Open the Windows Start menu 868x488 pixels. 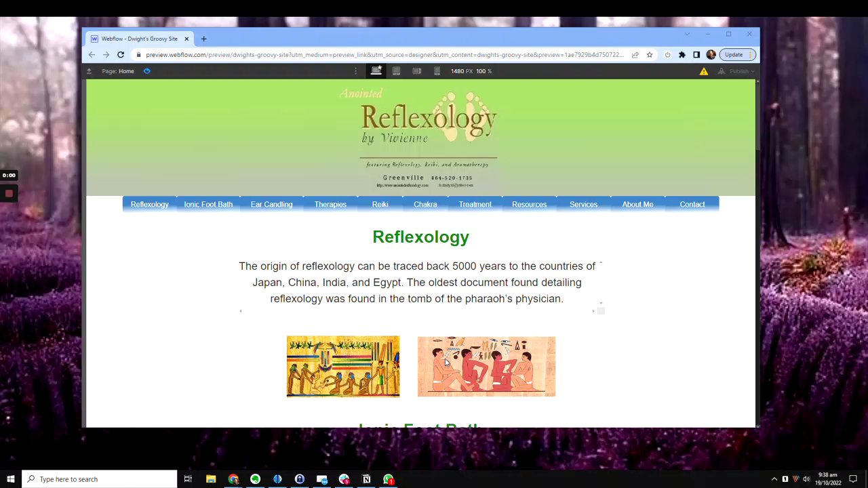[x=10, y=479]
